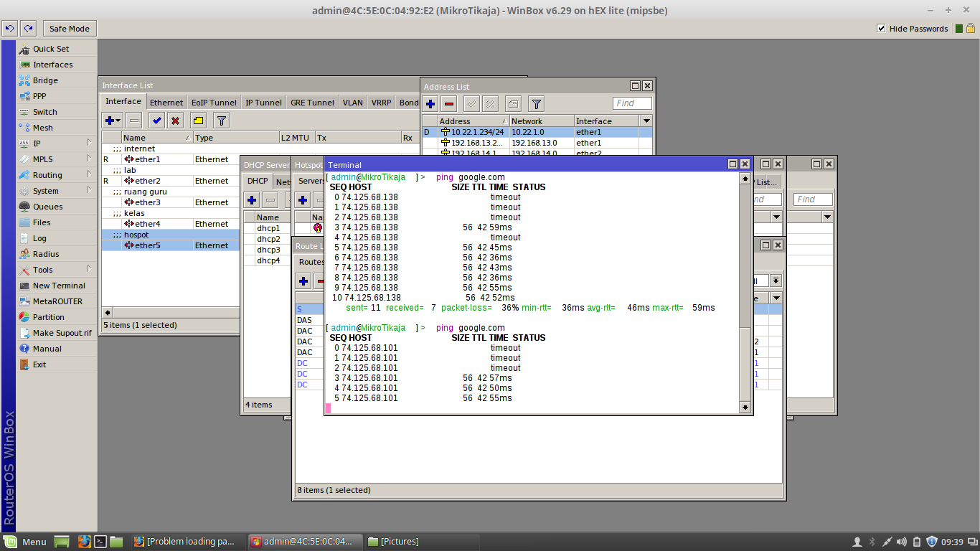This screenshot has height=551, width=980.
Task: Add a new address in Address List
Action: point(430,103)
